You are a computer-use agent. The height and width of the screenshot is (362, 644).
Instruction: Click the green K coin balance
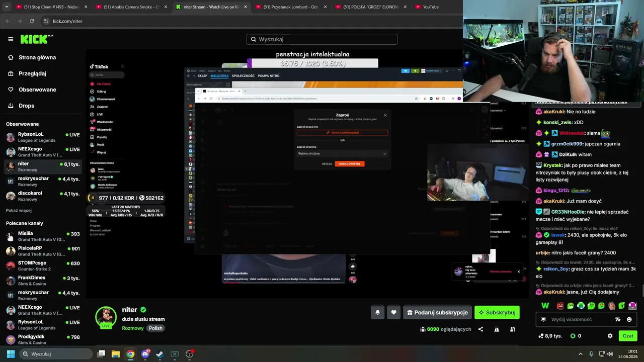coord(576,336)
